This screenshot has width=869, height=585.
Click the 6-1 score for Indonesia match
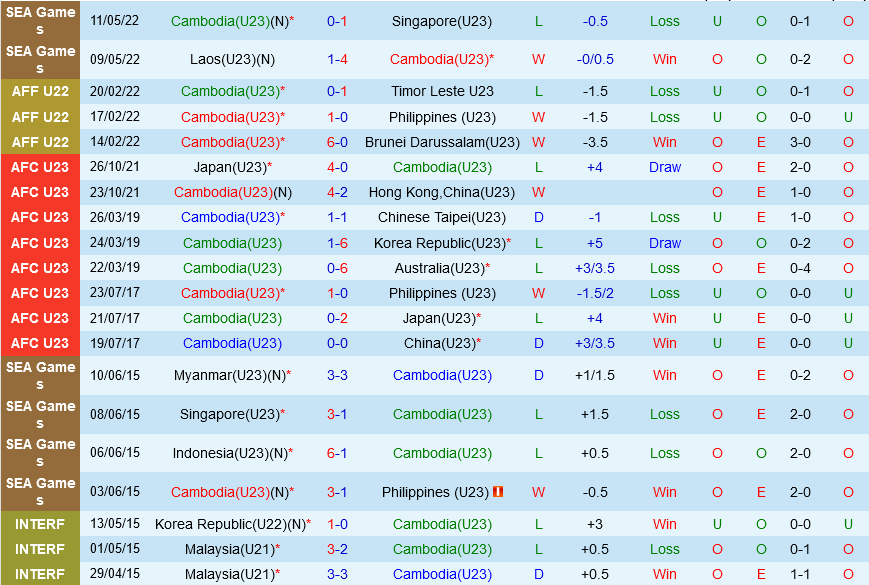pyautogui.click(x=337, y=453)
